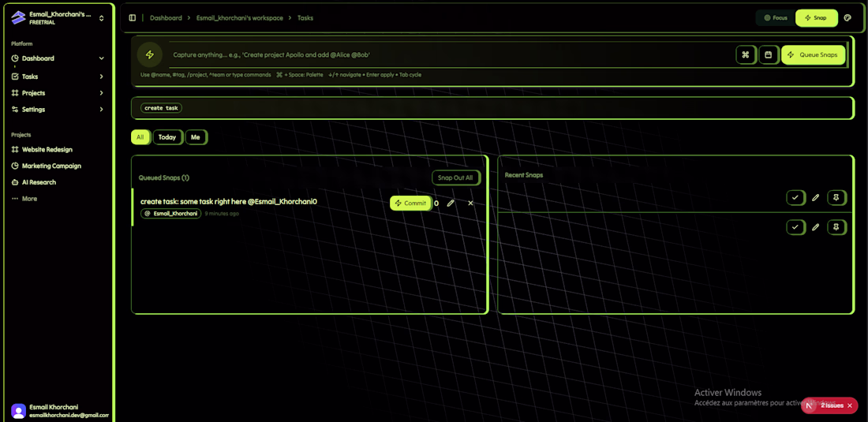This screenshot has width=868, height=422.
Task: Remove the queued snap with X icon
Action: coord(470,203)
